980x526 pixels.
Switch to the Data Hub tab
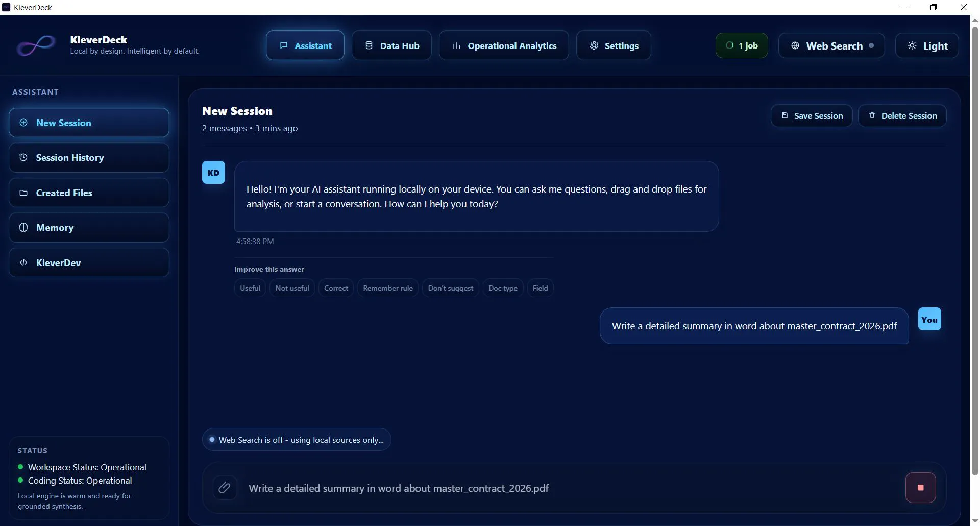click(x=391, y=45)
